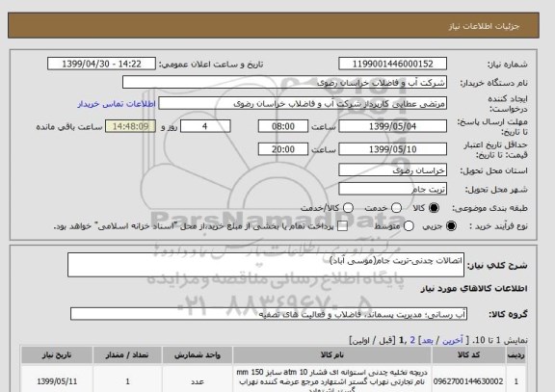
Task: Click the ردیف column header
Action: [516, 354]
